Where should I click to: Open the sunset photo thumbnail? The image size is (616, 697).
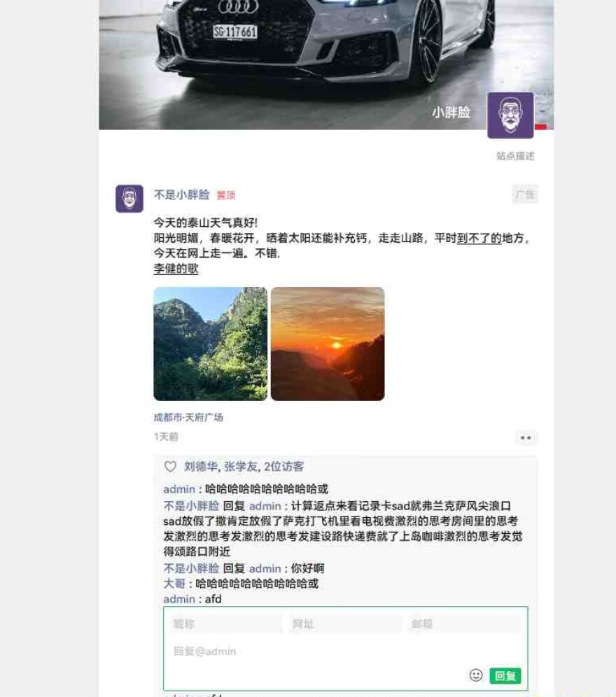coord(328,344)
